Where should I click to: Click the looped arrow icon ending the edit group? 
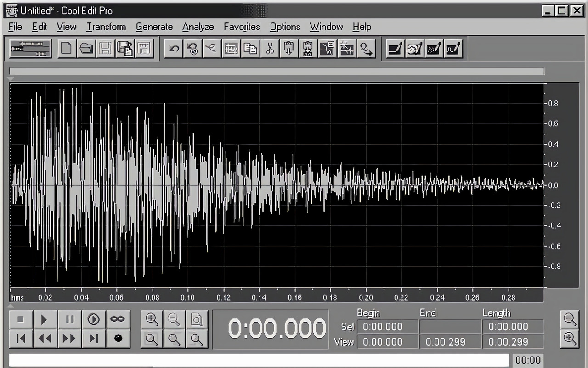click(x=366, y=49)
